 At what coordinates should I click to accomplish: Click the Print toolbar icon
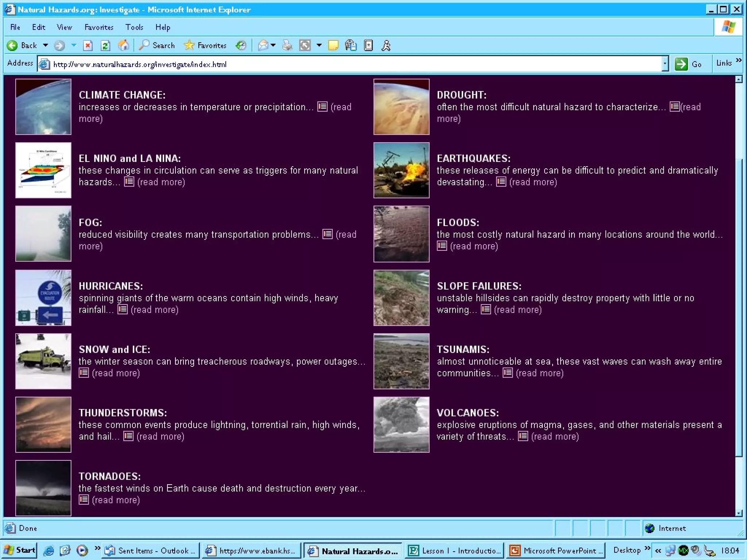[x=287, y=46]
